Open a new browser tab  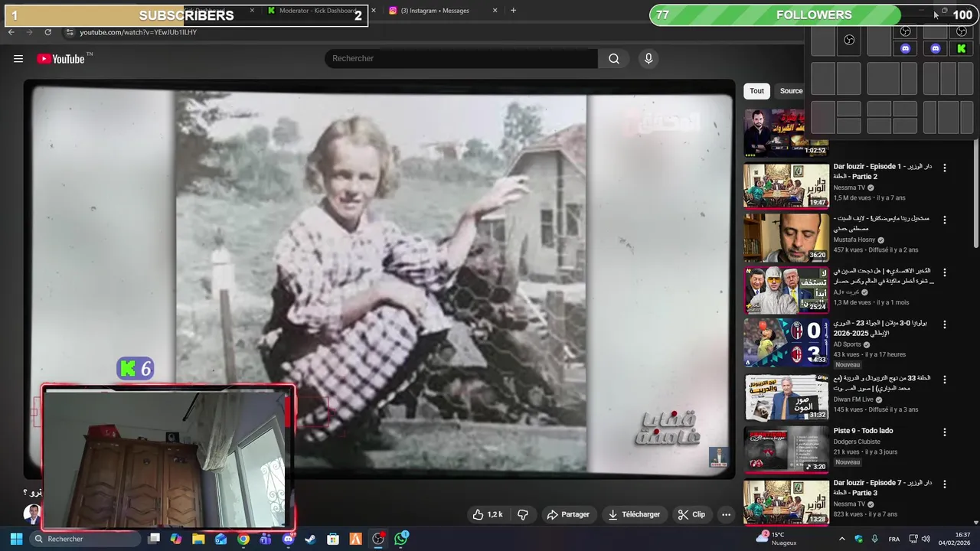(513, 11)
